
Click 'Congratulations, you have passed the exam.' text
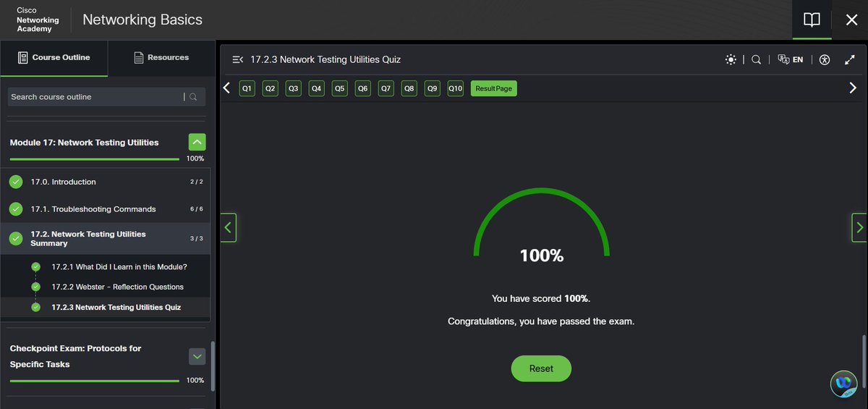pos(541,321)
